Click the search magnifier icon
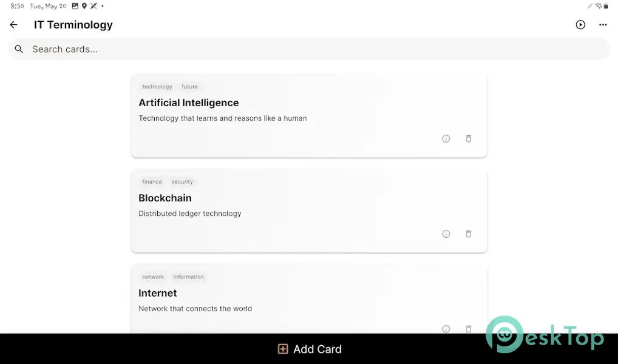This screenshot has width=618, height=364. 19,49
